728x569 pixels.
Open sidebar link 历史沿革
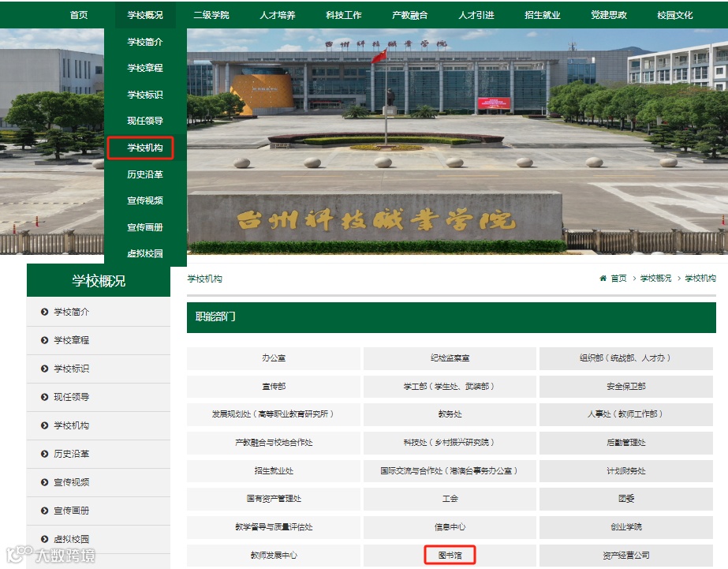pyautogui.click(x=72, y=453)
